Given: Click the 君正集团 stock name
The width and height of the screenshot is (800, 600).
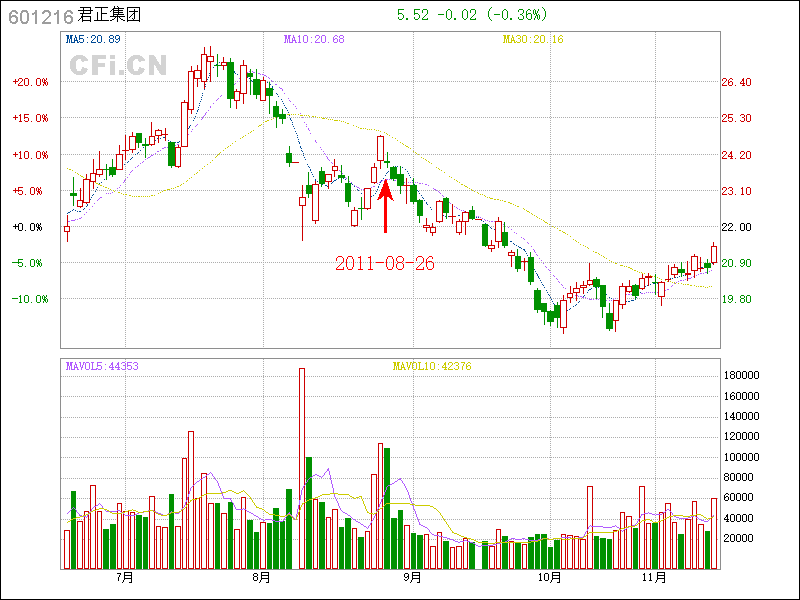Looking at the screenshot, I should 110,16.
